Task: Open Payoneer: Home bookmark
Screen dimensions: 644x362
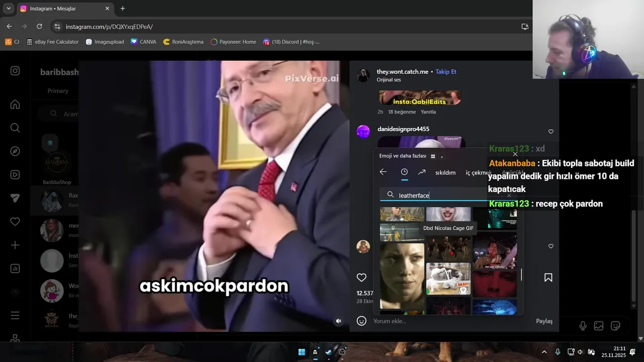Action: click(233, 42)
